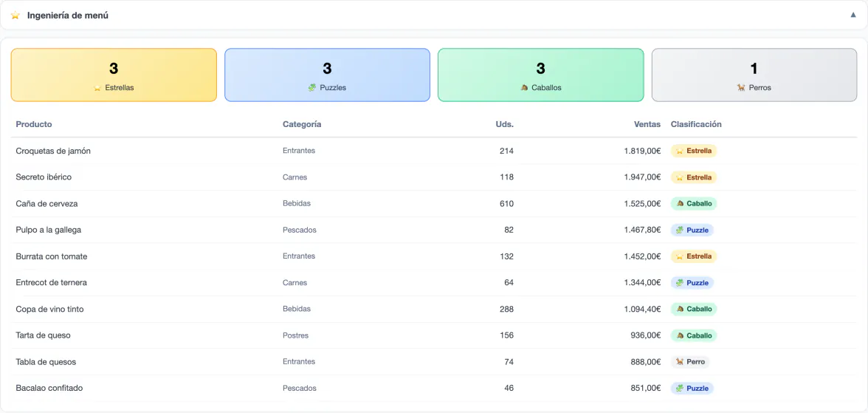This screenshot has height=413, width=868.
Task: Sort by the Uds. column header
Action: click(504, 124)
